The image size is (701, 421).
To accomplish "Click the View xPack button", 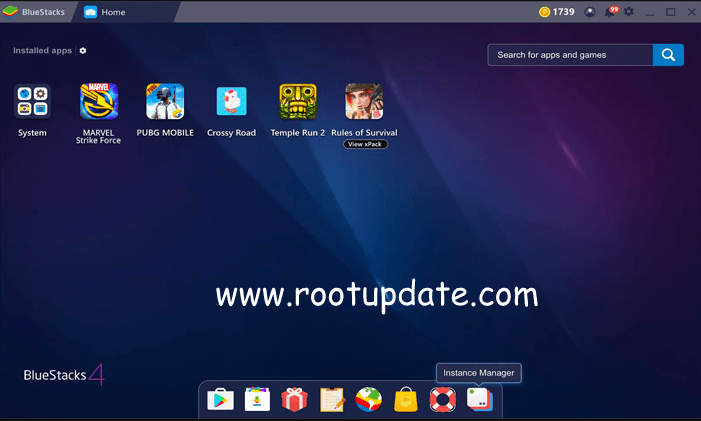I will (365, 144).
